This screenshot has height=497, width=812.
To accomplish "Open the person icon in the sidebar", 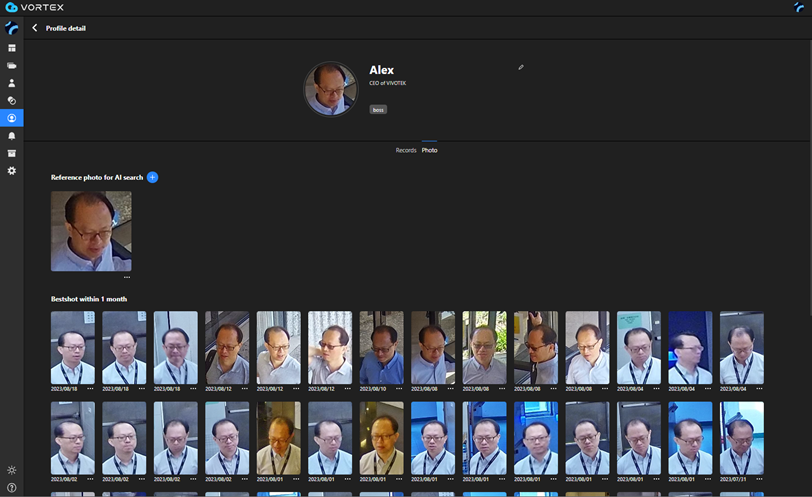I will [x=12, y=83].
